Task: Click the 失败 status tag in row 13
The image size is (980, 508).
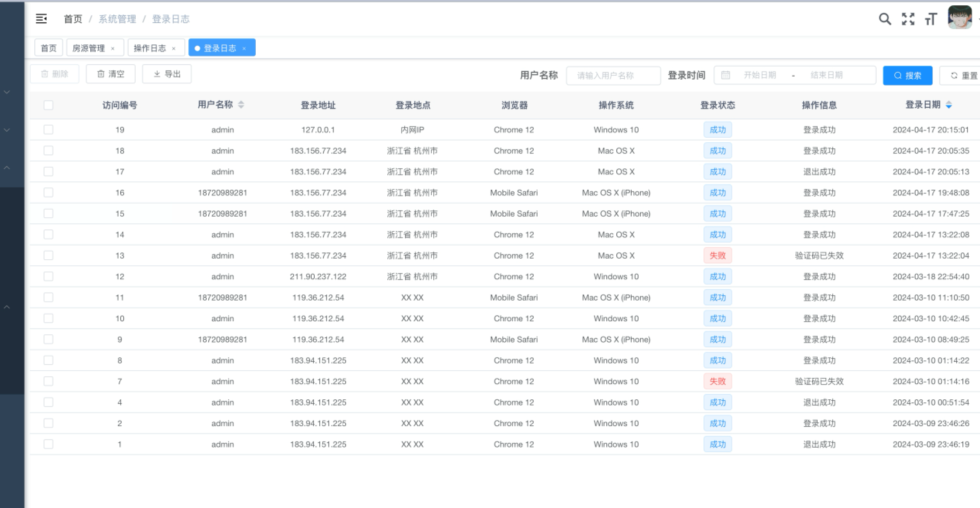Action: (x=717, y=255)
